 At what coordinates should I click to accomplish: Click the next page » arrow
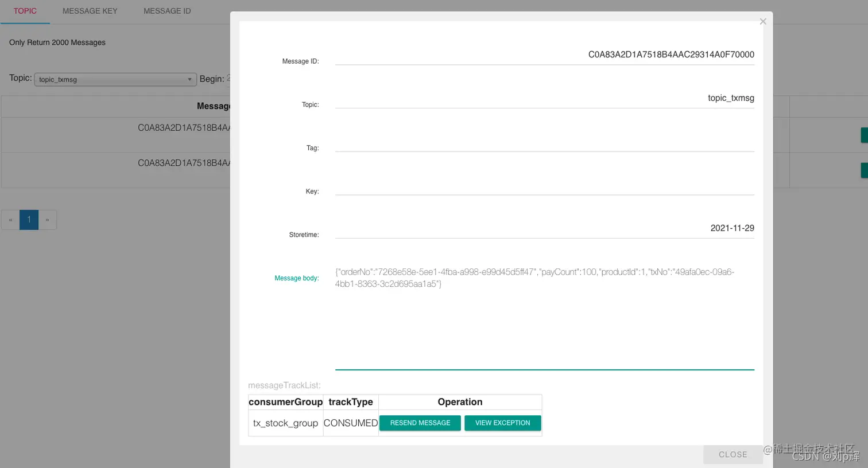pyautogui.click(x=47, y=220)
